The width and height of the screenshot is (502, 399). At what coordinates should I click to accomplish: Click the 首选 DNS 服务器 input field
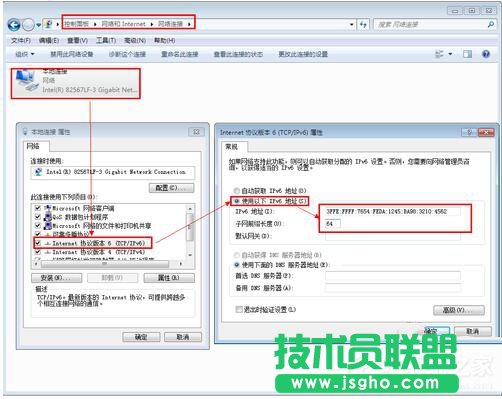393,276
